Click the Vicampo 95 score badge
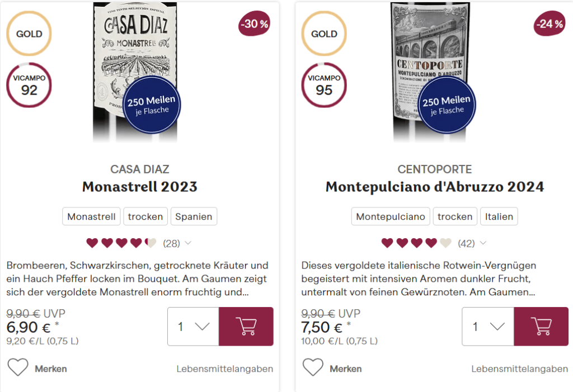The image size is (573, 392). (x=324, y=86)
